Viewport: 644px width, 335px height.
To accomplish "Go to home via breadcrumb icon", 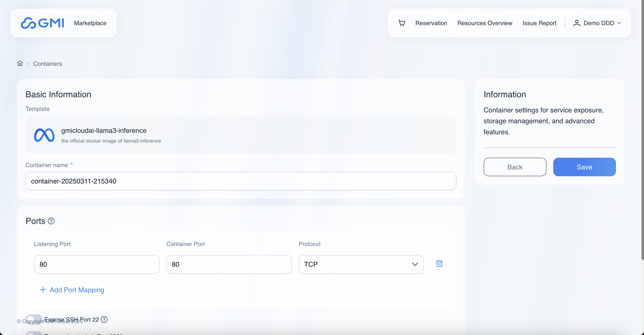I will click(20, 63).
